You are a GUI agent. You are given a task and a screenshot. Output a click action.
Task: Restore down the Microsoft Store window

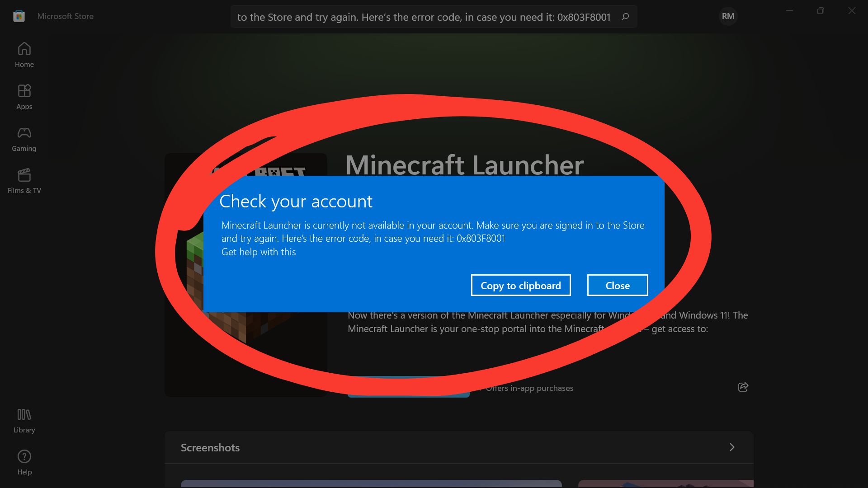[x=821, y=10]
